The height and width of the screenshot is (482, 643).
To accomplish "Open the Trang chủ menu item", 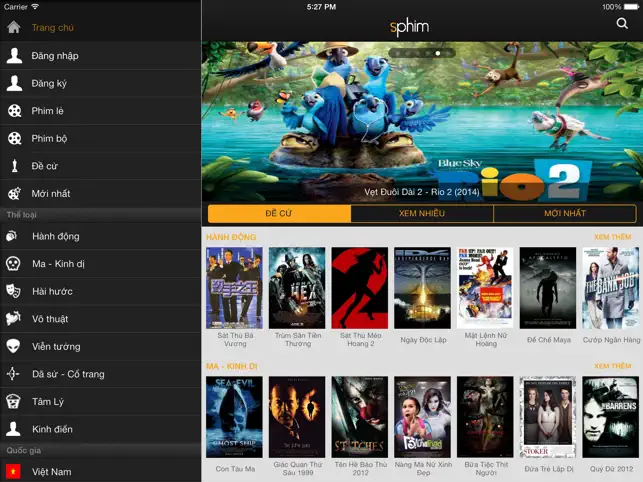I will 100,27.
